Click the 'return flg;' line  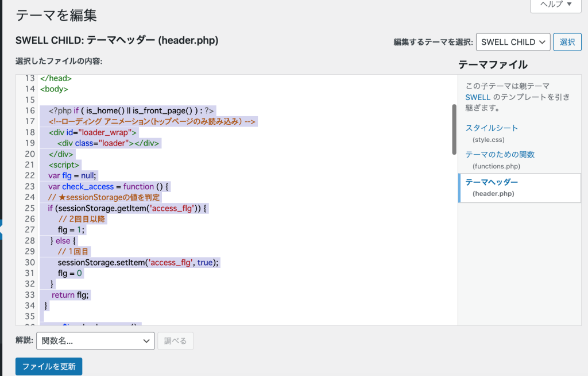[69, 295]
